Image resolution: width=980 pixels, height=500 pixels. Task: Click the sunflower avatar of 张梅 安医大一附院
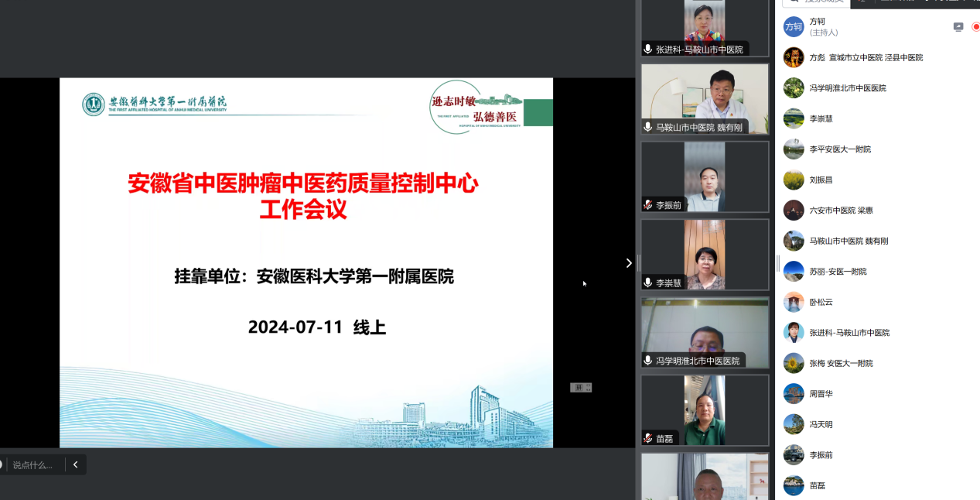click(794, 363)
